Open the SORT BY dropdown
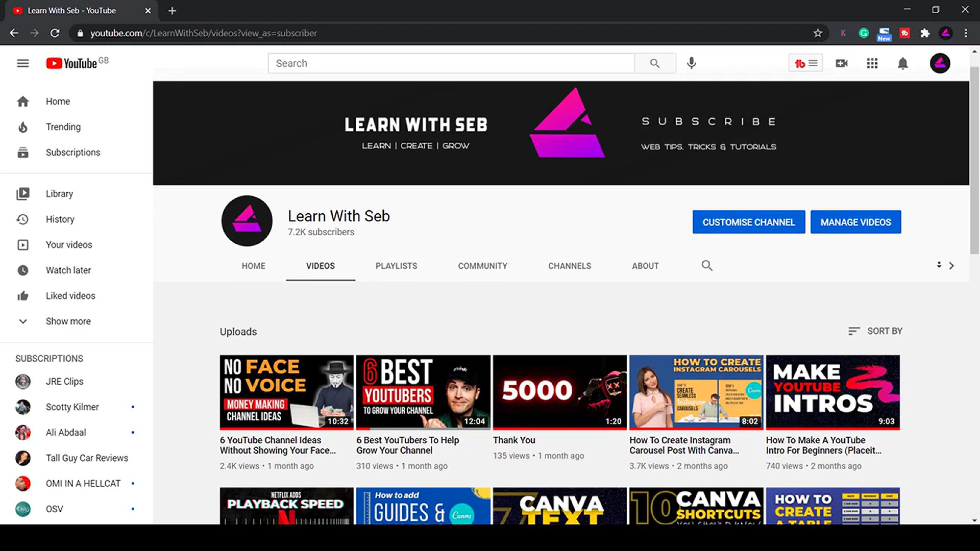Image resolution: width=980 pixels, height=551 pixels. pos(875,331)
